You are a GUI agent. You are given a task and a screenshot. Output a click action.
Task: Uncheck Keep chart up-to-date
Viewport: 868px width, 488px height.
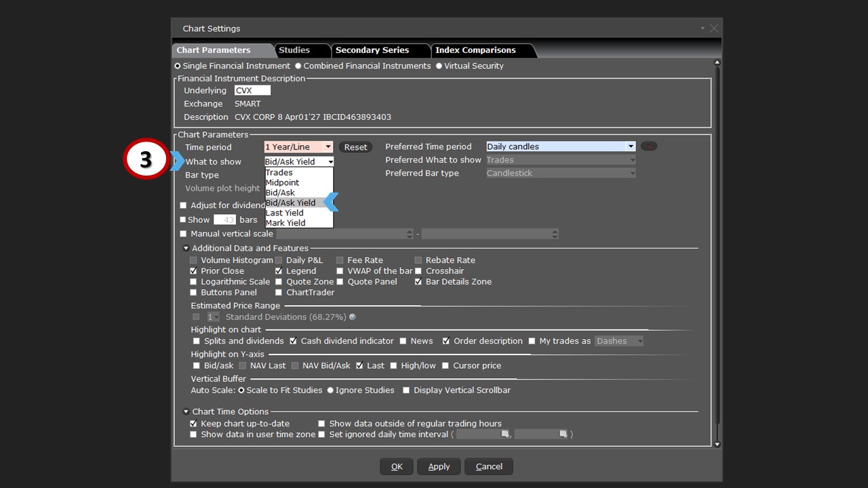tap(193, 423)
